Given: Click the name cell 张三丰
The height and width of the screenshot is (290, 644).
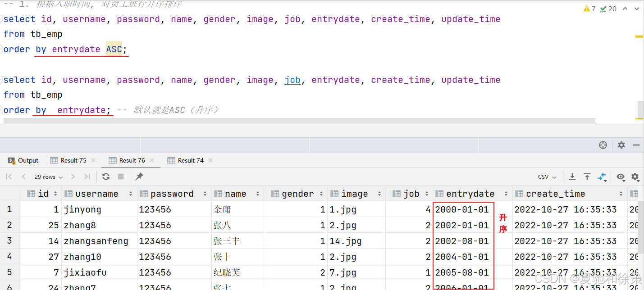Looking at the screenshot, I should tap(238, 241).
